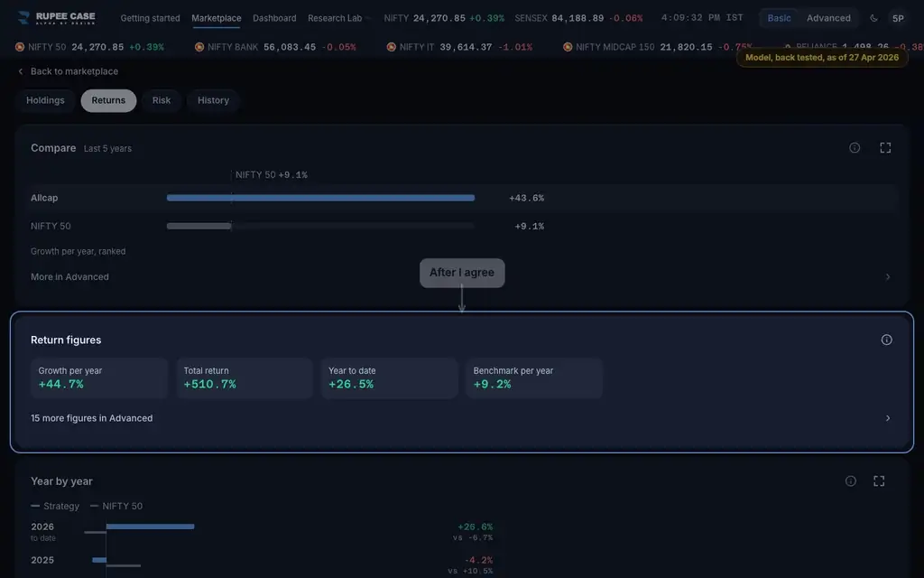Open the Getting started page
This screenshot has height=578, width=924.
pyautogui.click(x=151, y=18)
